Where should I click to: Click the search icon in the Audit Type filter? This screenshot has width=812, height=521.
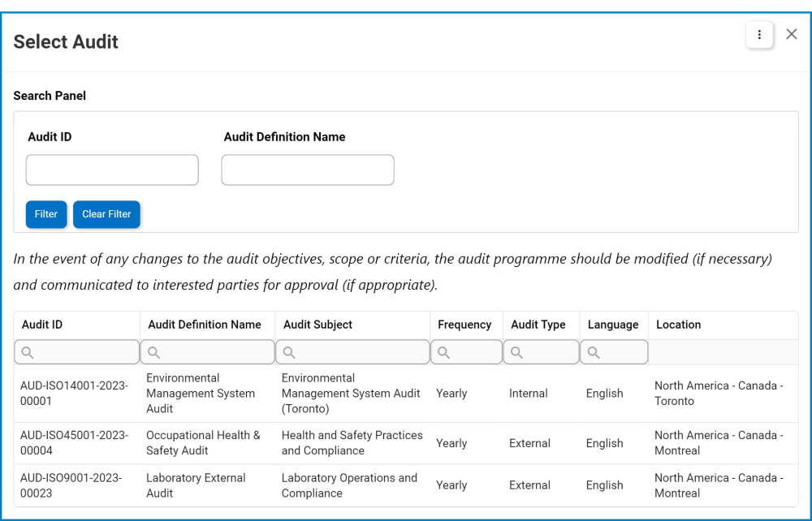coord(516,351)
